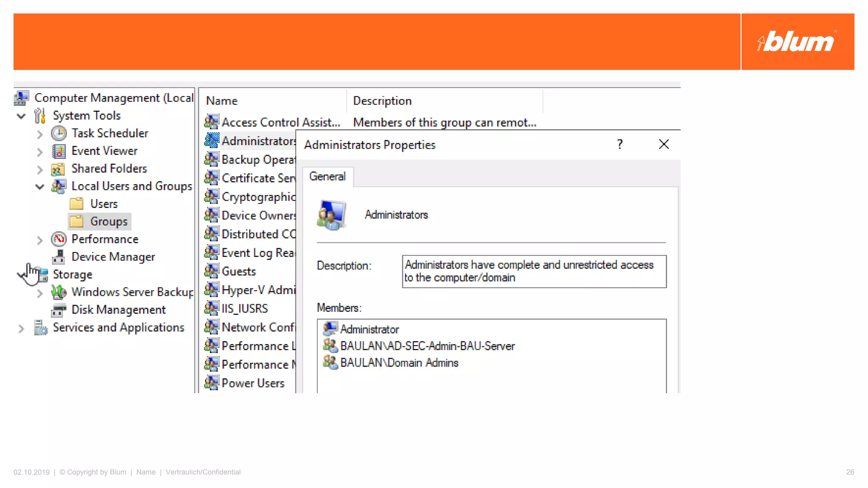868x488 pixels.
Task: Click the Device Manager icon
Action: [58, 257]
